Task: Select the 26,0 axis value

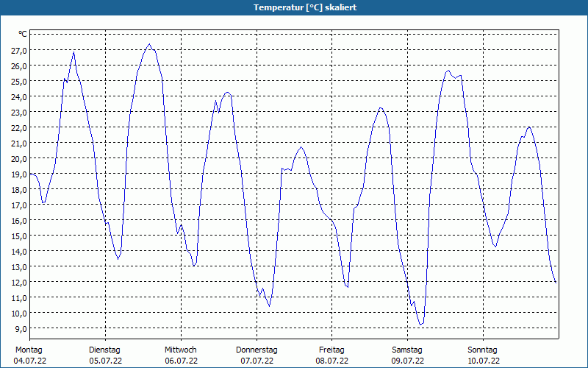Action: [19, 66]
